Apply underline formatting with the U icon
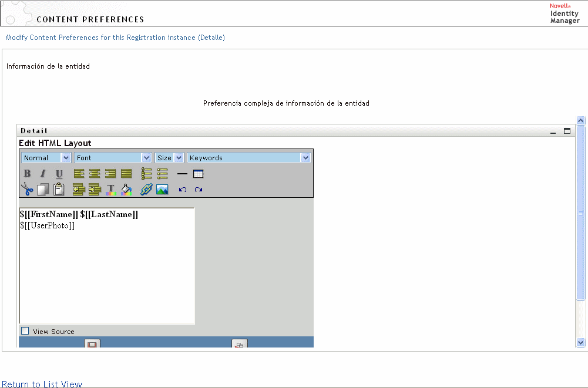The image size is (588, 388). pyautogui.click(x=59, y=174)
